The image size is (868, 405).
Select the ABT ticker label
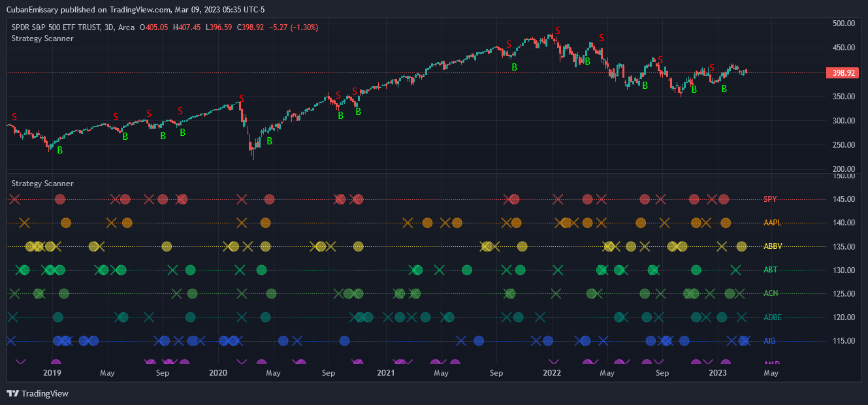tap(771, 270)
